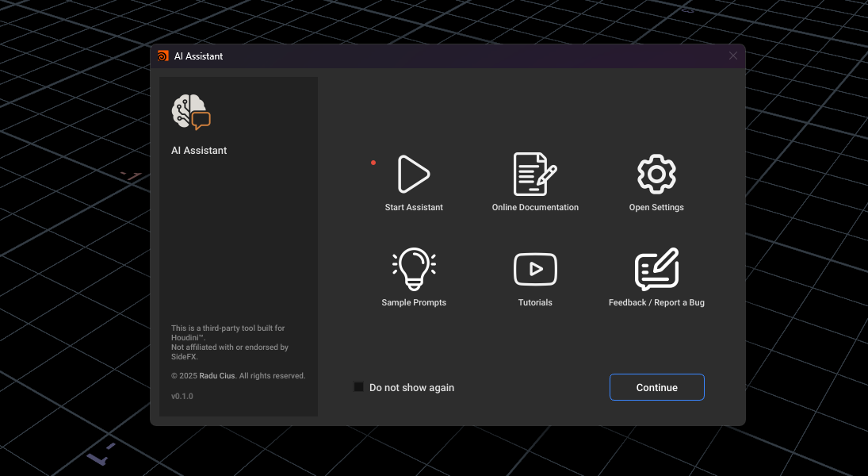Open the Tutorials video icon

tap(535, 269)
